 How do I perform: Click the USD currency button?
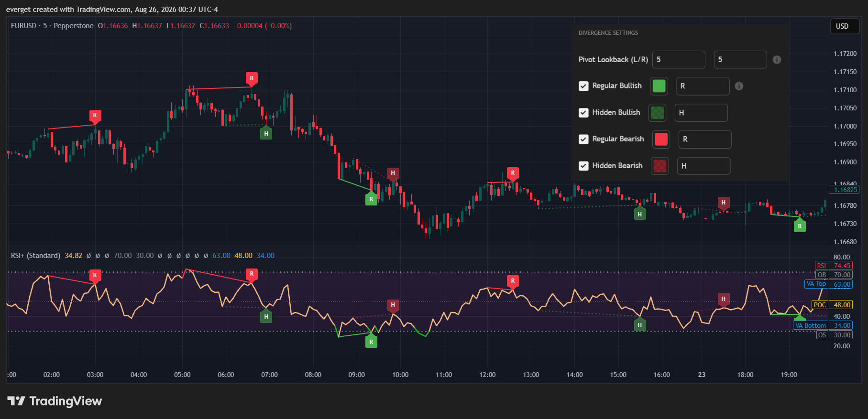click(845, 26)
